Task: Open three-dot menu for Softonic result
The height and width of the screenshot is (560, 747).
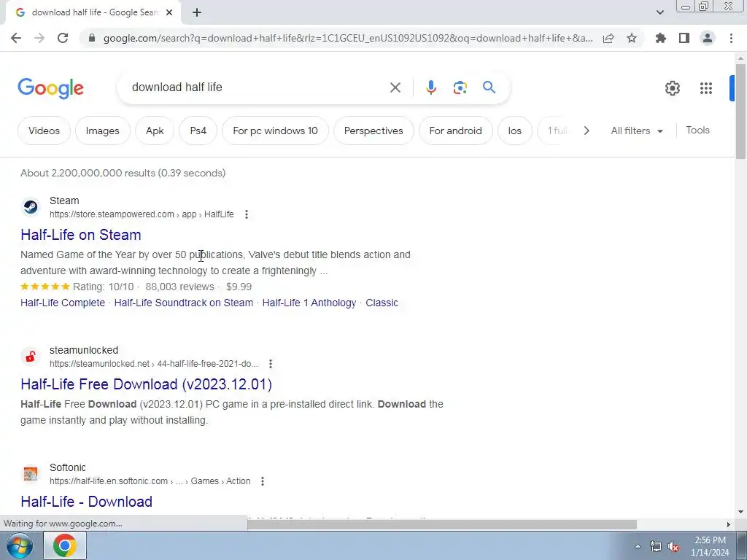Action: [263, 481]
